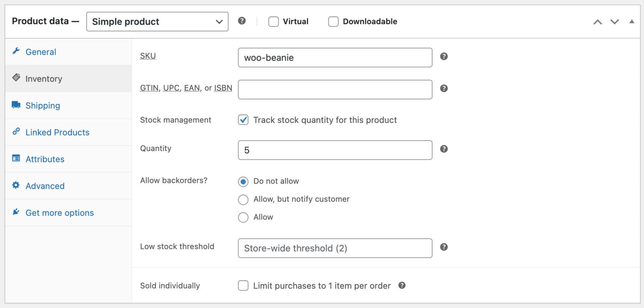Open the Linked Products section
Viewport: 644px width, 308px height.
[x=57, y=132]
